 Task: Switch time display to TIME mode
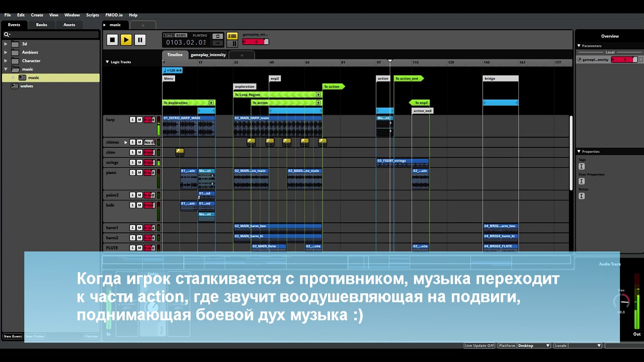tap(169, 35)
